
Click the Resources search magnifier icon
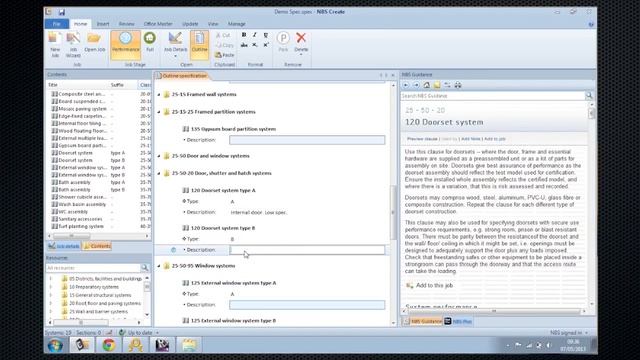click(x=145, y=268)
